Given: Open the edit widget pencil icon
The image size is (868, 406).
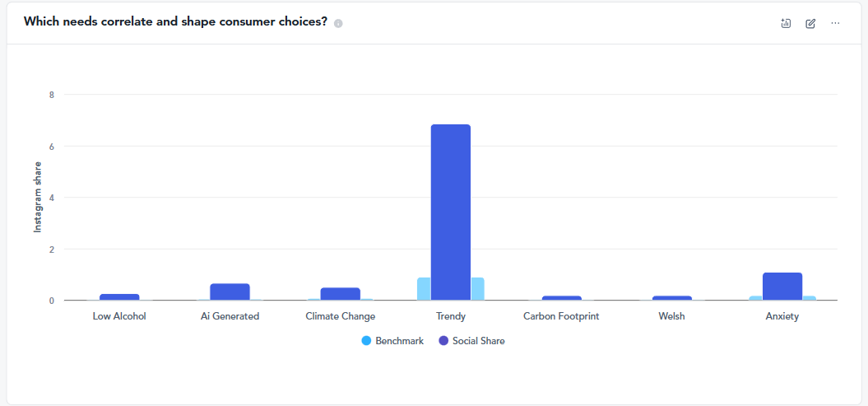Looking at the screenshot, I should tap(810, 23).
